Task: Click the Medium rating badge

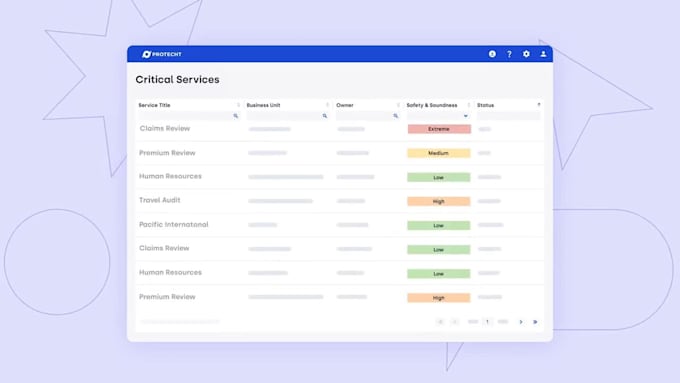Action: [x=438, y=153]
